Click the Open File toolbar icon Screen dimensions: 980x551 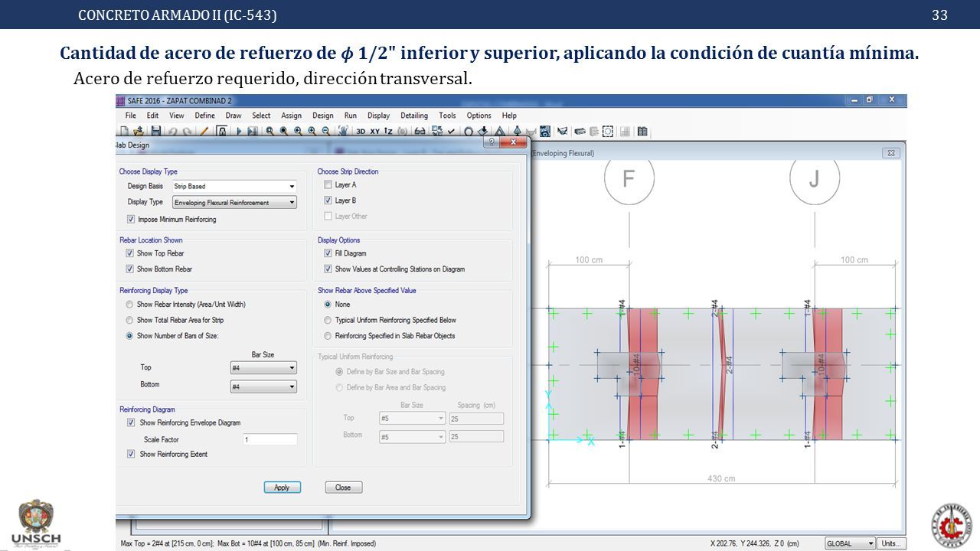[139, 131]
